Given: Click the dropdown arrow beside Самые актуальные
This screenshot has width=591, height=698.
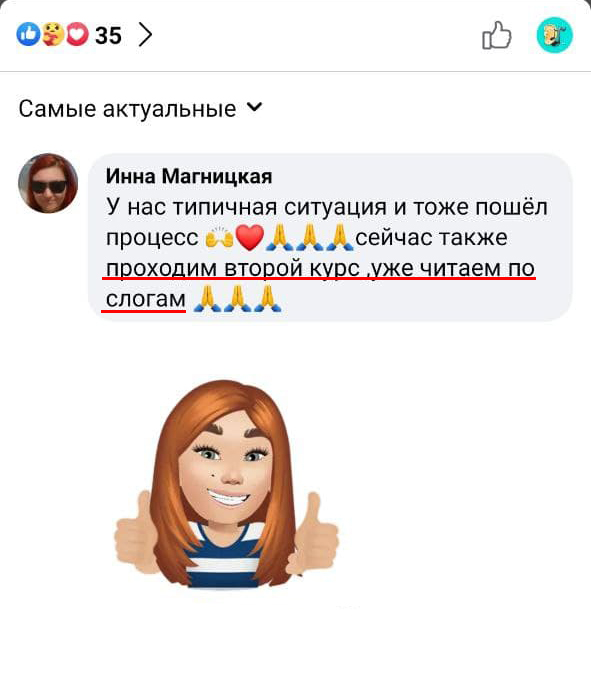Looking at the screenshot, I should point(255,107).
